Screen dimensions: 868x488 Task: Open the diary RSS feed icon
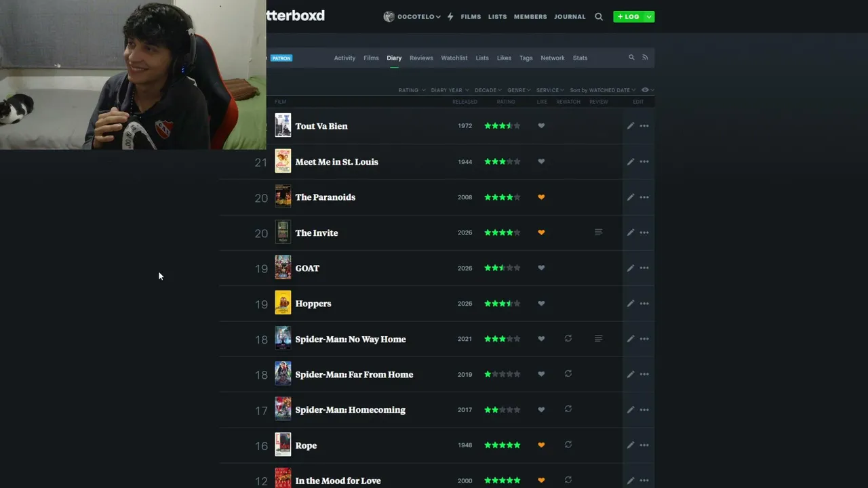click(x=645, y=58)
